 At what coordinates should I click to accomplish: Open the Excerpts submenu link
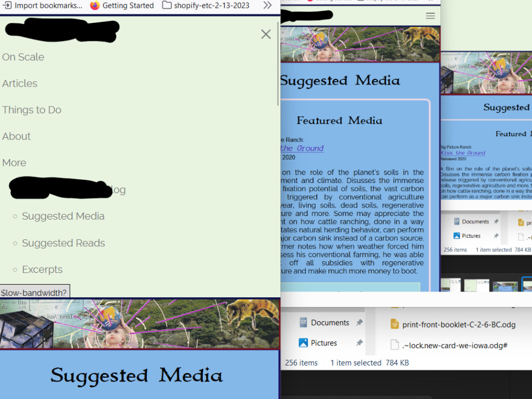pos(43,269)
